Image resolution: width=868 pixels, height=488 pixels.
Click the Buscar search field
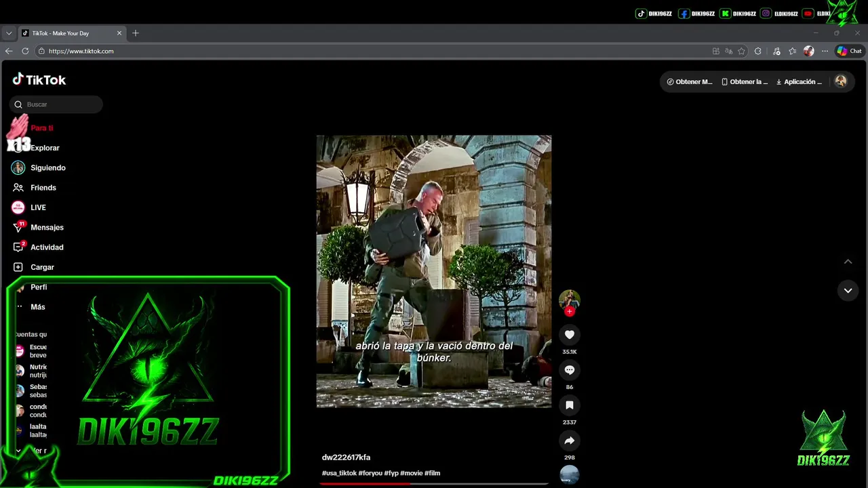point(56,104)
